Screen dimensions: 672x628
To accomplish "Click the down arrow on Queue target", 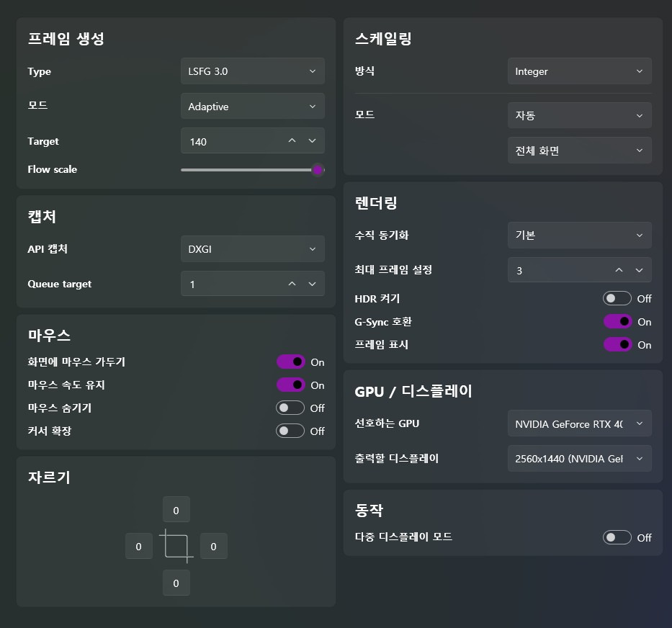I will (x=313, y=284).
